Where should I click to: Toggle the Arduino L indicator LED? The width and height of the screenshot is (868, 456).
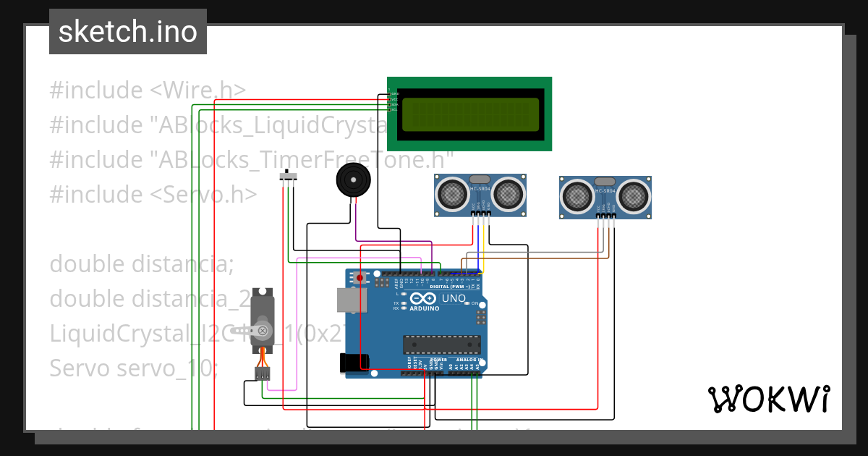tap(403, 294)
